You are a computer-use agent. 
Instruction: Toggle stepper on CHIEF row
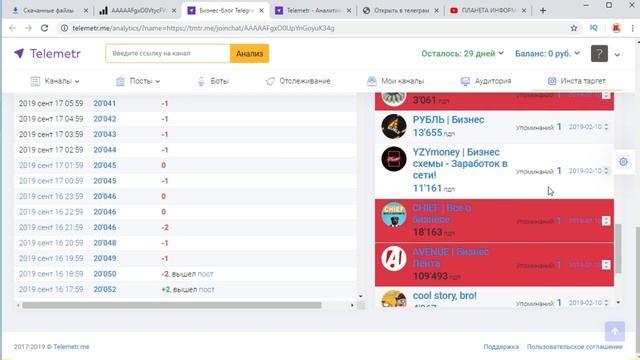pyautogui.click(x=606, y=221)
